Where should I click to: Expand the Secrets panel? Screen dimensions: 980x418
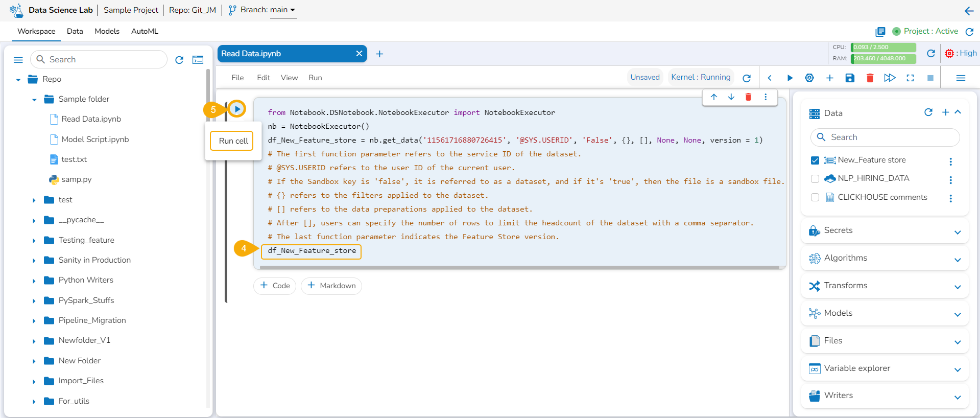pyautogui.click(x=957, y=232)
